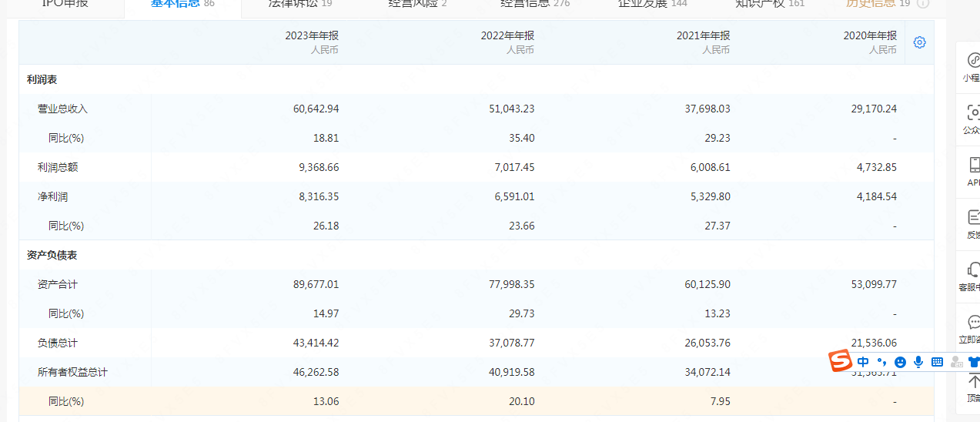Image resolution: width=980 pixels, height=422 pixels.
Task: Click the 2023年年报 column header
Action: (x=312, y=35)
